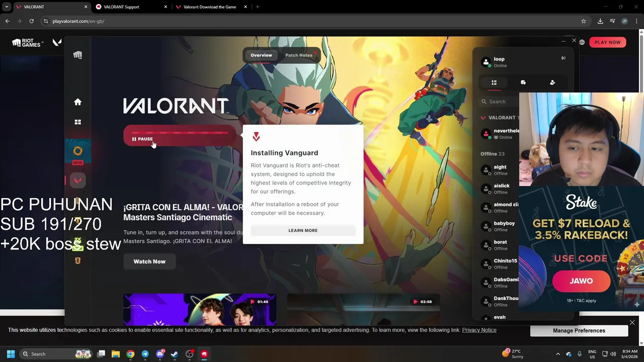Image resolution: width=644 pixels, height=362 pixels.
Task: Dismiss the cookie banner with X
Action: (x=632, y=323)
